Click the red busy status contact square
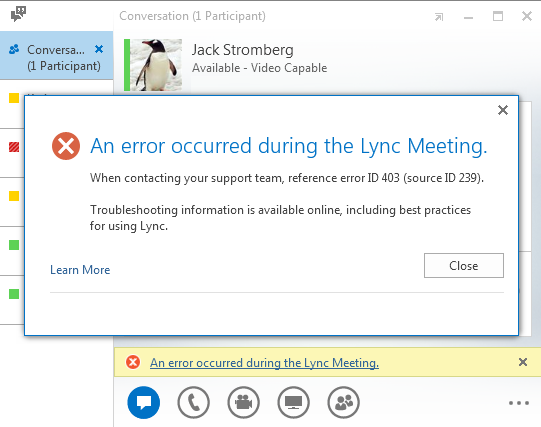This screenshot has height=427, width=541. (x=14, y=147)
